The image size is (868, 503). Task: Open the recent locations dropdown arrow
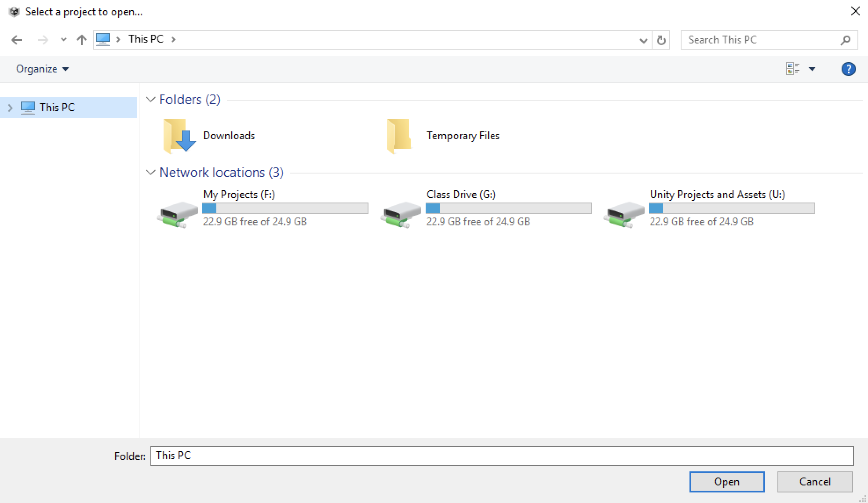click(x=64, y=40)
